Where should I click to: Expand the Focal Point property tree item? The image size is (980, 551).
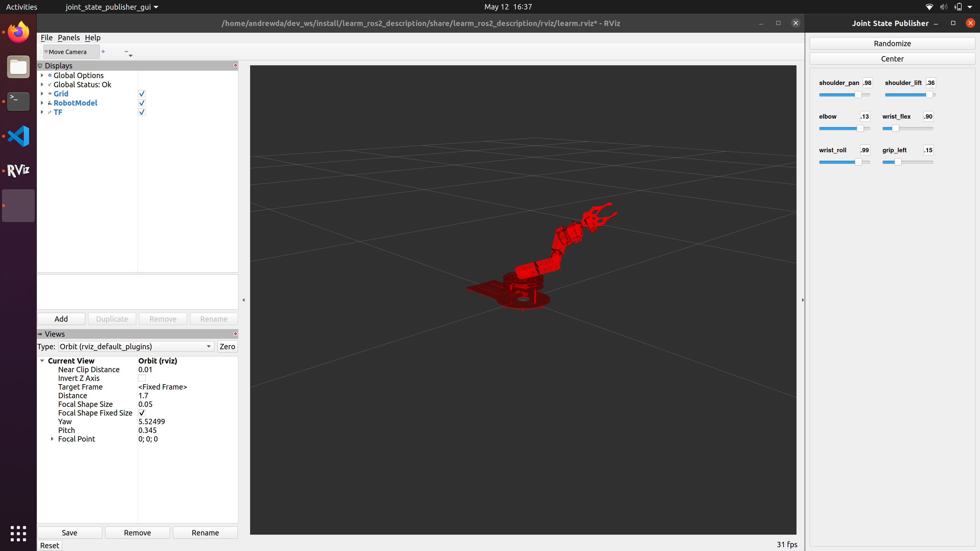coord(52,439)
